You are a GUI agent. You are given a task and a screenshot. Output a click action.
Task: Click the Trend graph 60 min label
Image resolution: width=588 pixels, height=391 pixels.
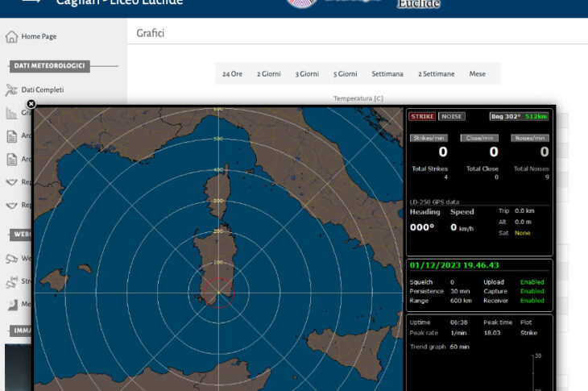440,347
